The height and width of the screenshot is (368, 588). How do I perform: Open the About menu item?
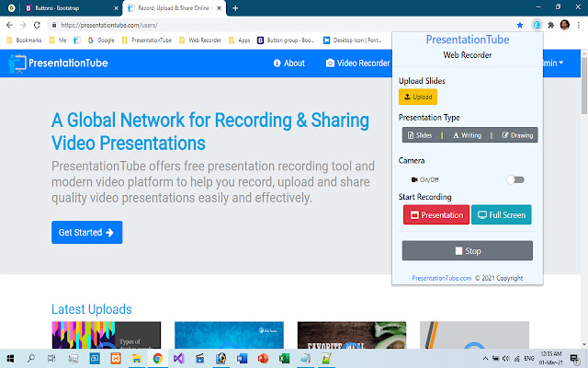pos(288,63)
